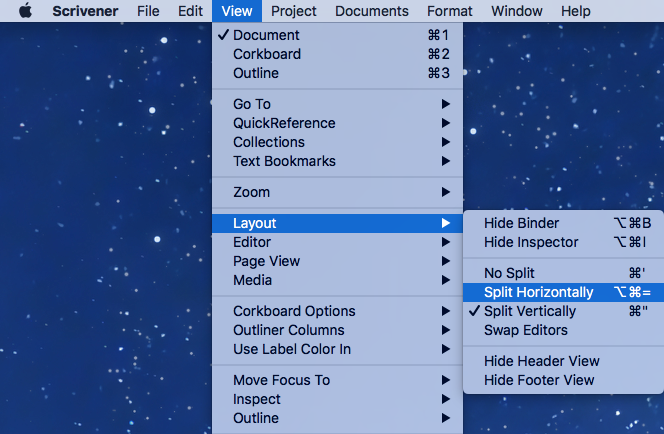Choose Hide Footer View
This screenshot has width=664, height=434.
click(x=564, y=380)
